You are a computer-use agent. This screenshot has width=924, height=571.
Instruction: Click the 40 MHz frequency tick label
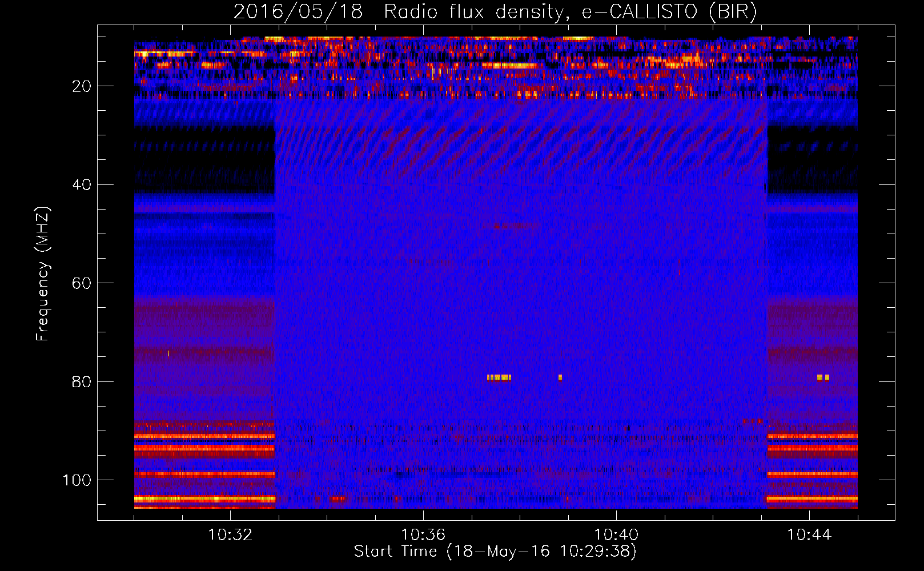pos(82,185)
